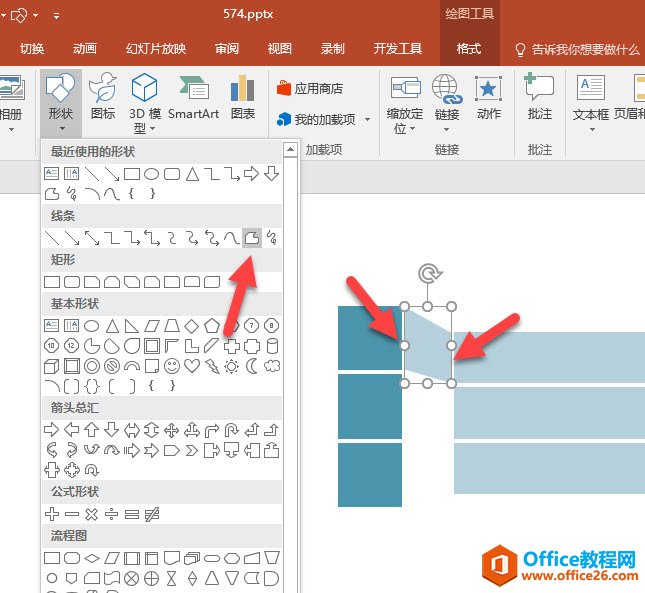Image resolution: width=645 pixels, height=593 pixels.
Task: Select the Right Arrow in 箭头总汇
Action: [x=52, y=430]
